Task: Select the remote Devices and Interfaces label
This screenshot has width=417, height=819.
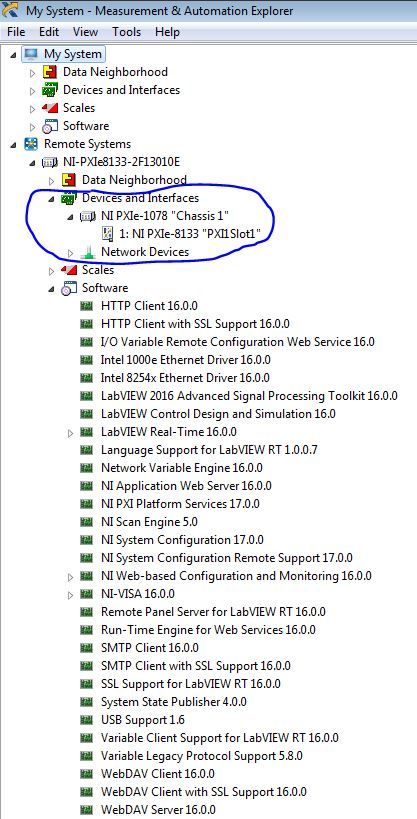Action: pyautogui.click(x=140, y=198)
